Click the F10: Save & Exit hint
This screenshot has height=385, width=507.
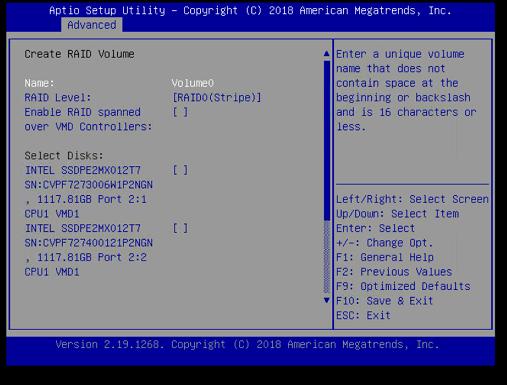pyautogui.click(x=384, y=301)
